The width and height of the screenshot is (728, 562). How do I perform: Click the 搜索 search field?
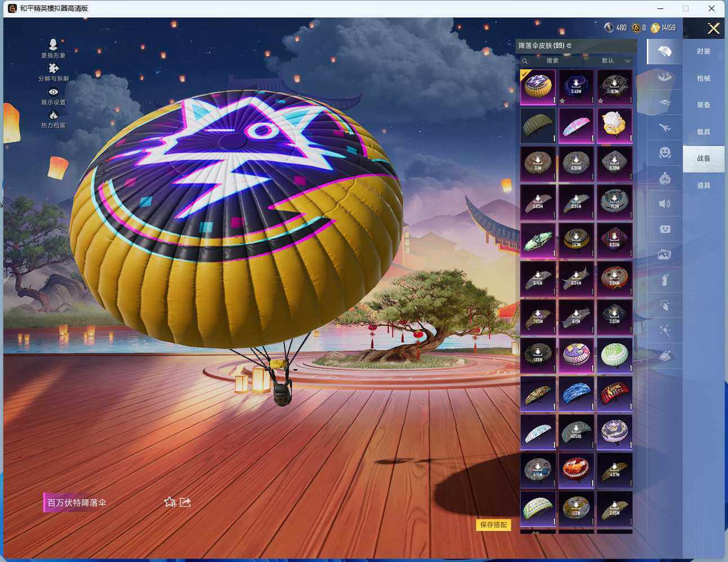(552, 61)
